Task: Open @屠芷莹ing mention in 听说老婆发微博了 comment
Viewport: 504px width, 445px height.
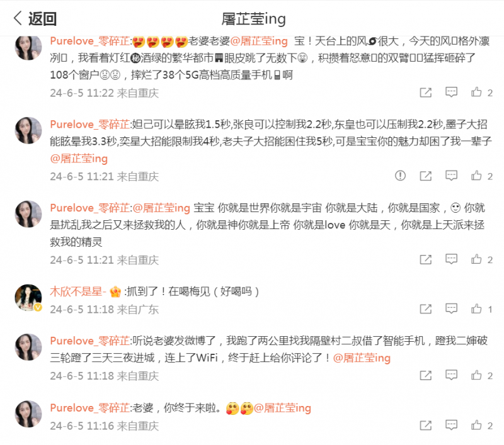Action: 362,358
